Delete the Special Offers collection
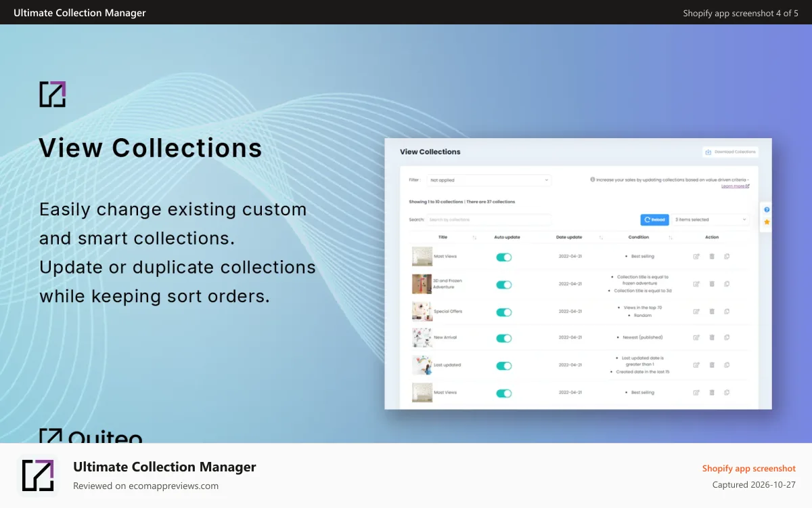The height and width of the screenshot is (508, 812). click(x=712, y=312)
